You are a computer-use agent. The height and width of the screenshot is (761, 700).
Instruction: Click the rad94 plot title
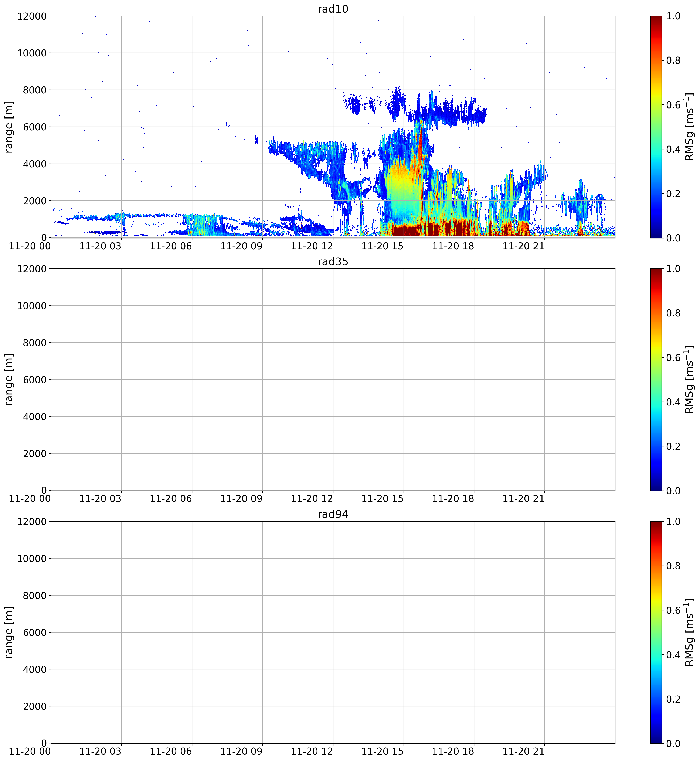click(x=333, y=515)
